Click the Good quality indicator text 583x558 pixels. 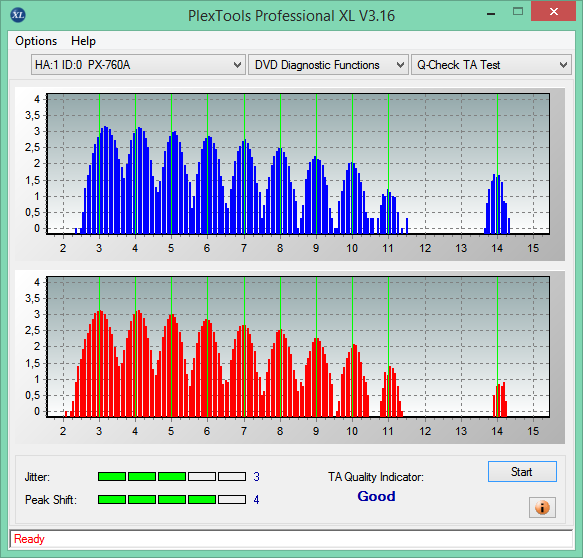tap(376, 496)
